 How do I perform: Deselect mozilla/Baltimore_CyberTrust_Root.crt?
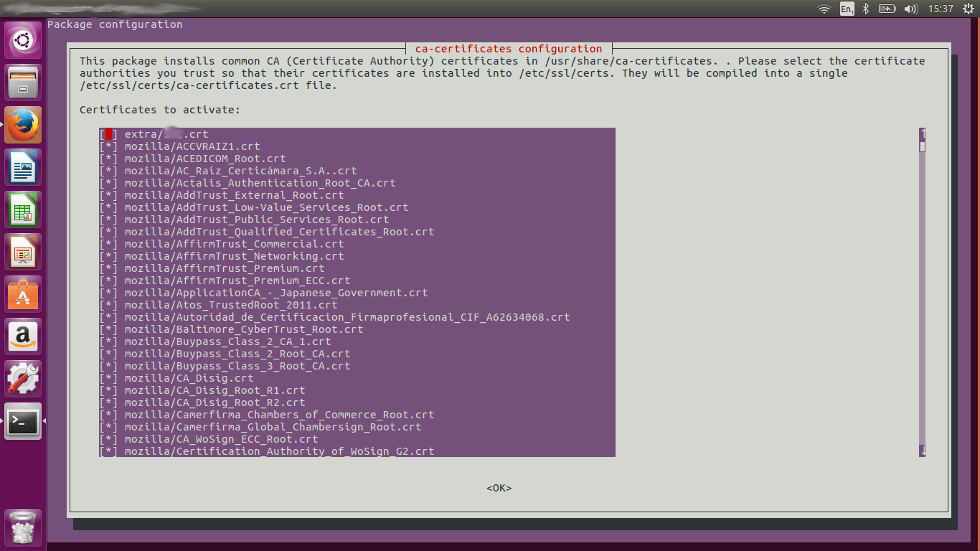point(108,329)
